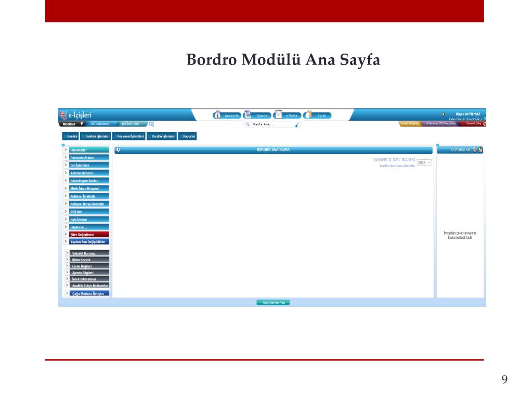Open the Modüller dropdown
Image resolution: width=532 pixels, height=399 pixels.
[73, 124]
